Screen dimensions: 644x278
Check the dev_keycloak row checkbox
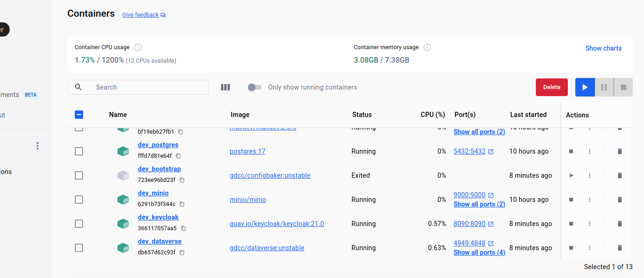tap(79, 224)
